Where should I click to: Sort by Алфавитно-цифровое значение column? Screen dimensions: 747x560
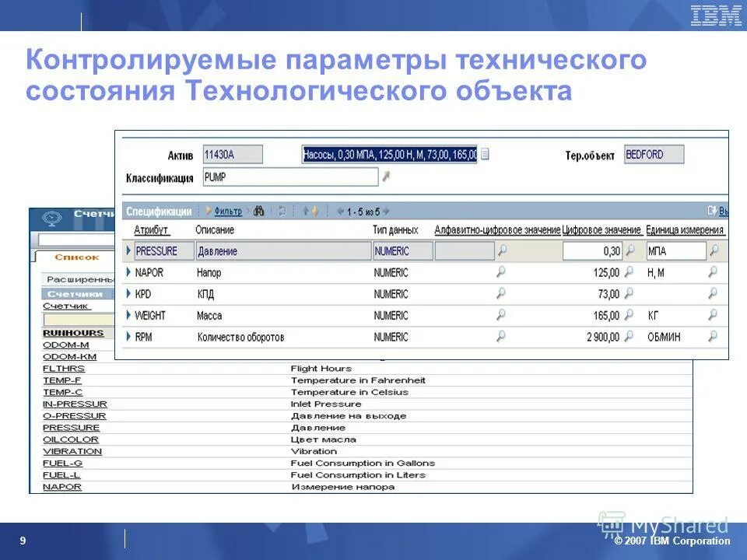pyautogui.click(x=497, y=230)
